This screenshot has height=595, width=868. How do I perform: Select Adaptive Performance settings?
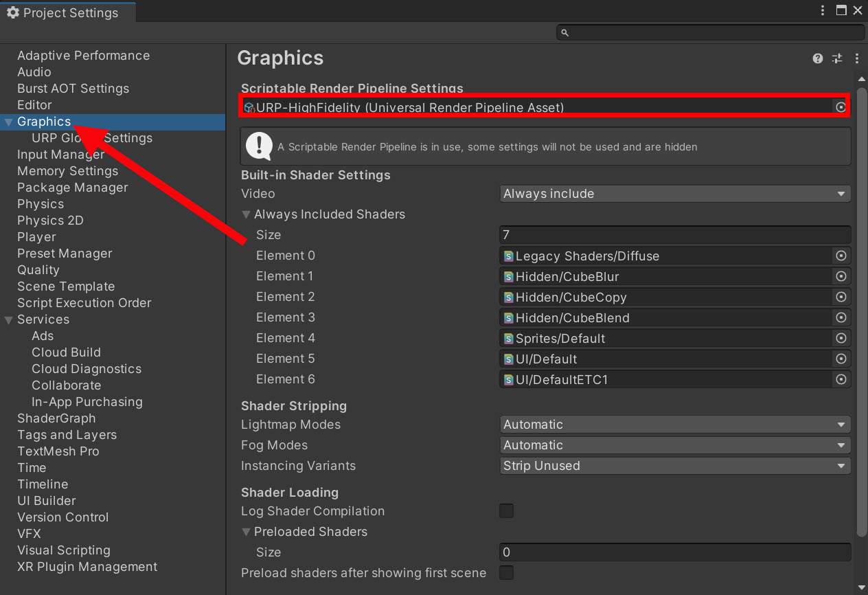[x=83, y=56]
